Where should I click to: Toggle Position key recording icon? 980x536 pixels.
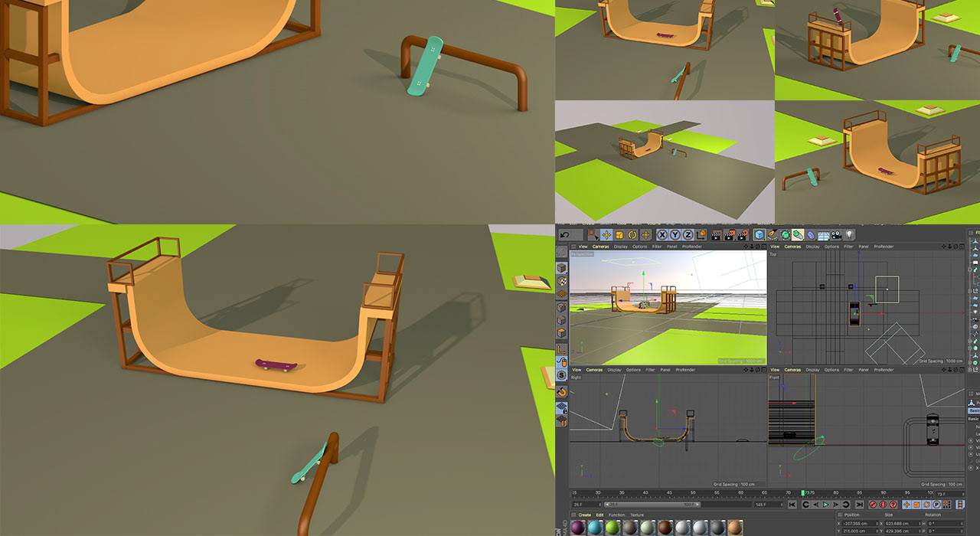906,505
